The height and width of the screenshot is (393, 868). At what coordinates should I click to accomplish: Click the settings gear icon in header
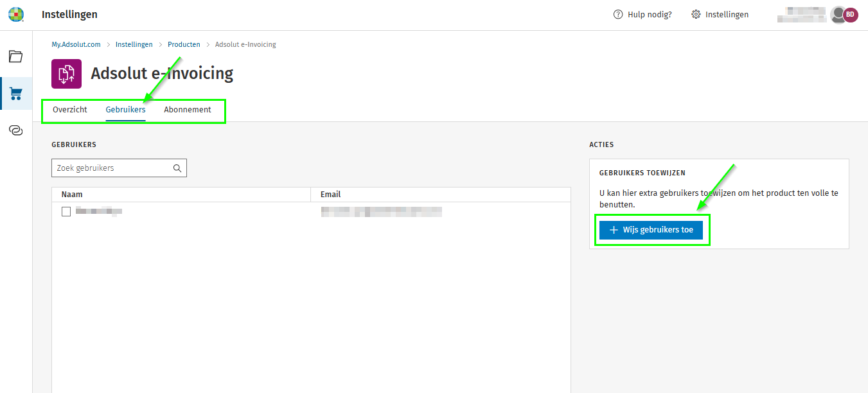tap(696, 15)
